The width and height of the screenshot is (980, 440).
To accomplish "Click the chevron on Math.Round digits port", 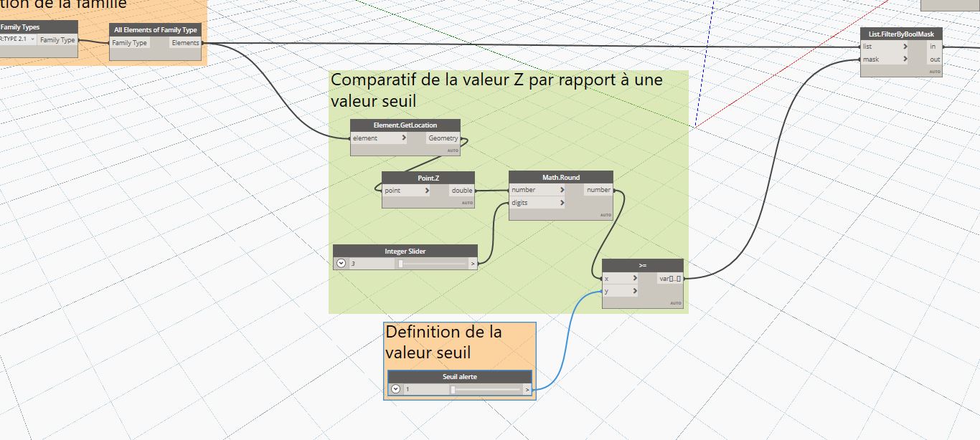I will [x=562, y=203].
